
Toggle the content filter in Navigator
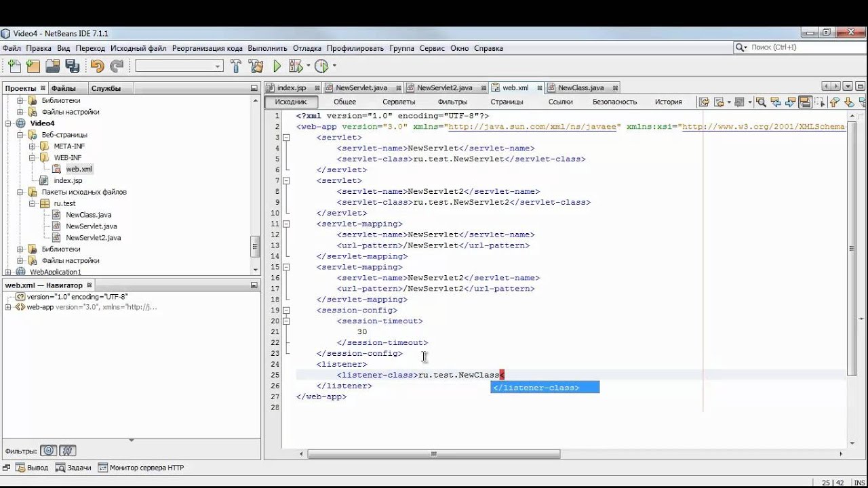tap(67, 451)
